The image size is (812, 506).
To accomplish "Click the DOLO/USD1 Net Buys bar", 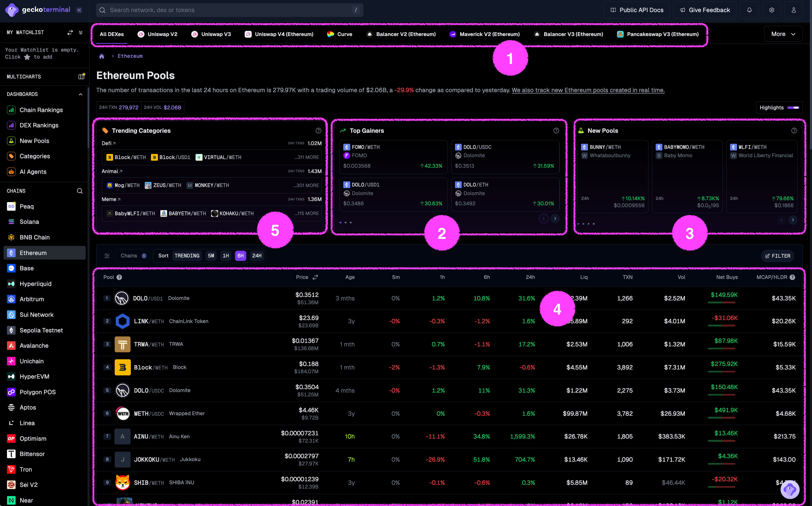I will (721, 303).
